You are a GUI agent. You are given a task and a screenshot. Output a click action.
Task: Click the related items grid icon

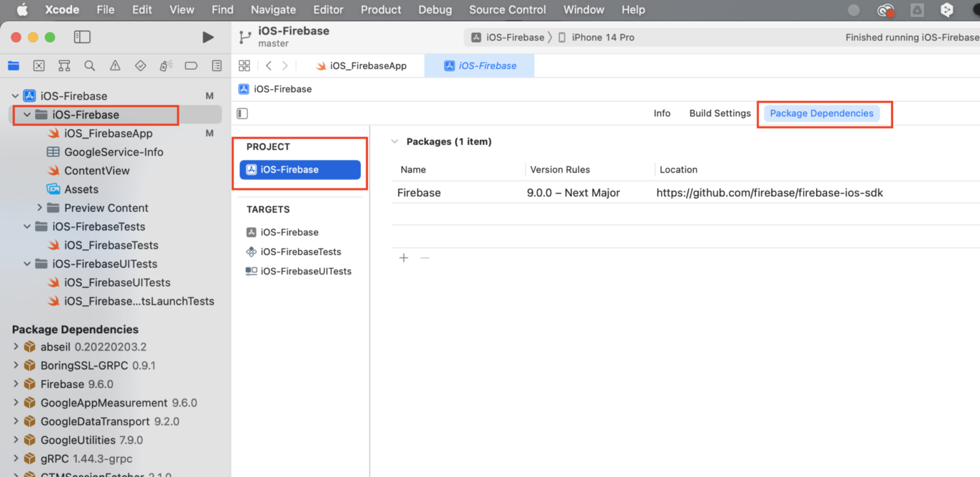pyautogui.click(x=244, y=66)
